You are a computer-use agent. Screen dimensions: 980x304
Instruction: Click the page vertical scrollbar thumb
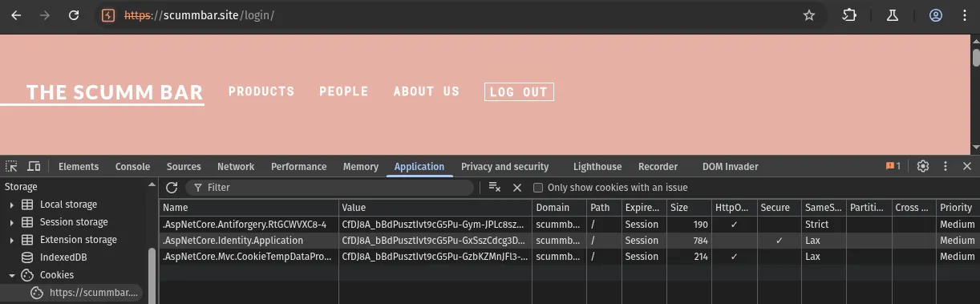coord(975,57)
